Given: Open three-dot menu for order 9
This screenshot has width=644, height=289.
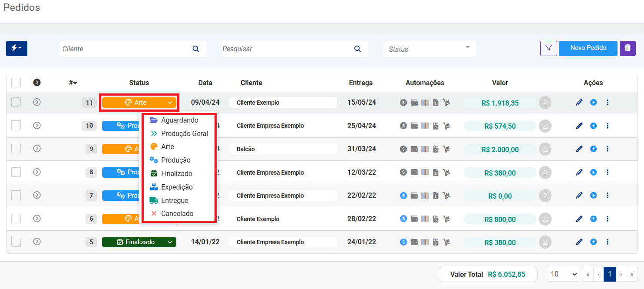Looking at the screenshot, I should point(608,149).
